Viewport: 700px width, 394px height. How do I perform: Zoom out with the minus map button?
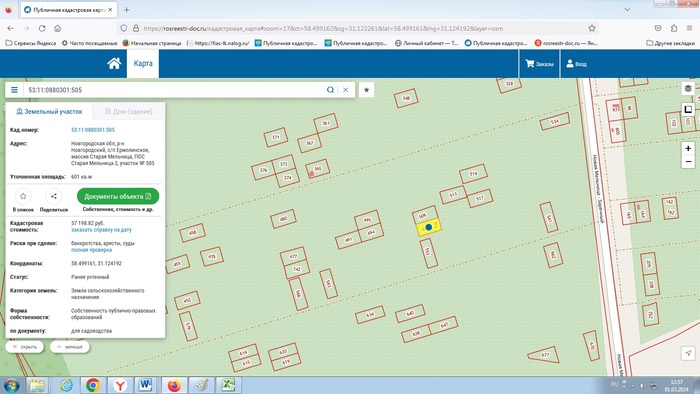(688, 162)
